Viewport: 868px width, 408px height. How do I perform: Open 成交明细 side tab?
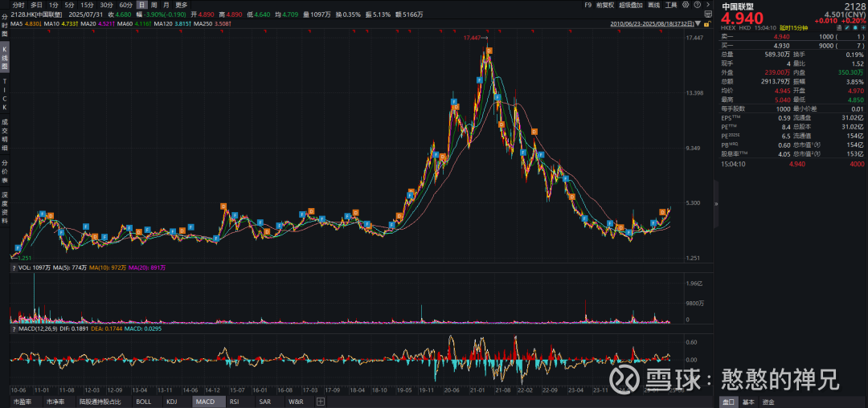point(5,134)
